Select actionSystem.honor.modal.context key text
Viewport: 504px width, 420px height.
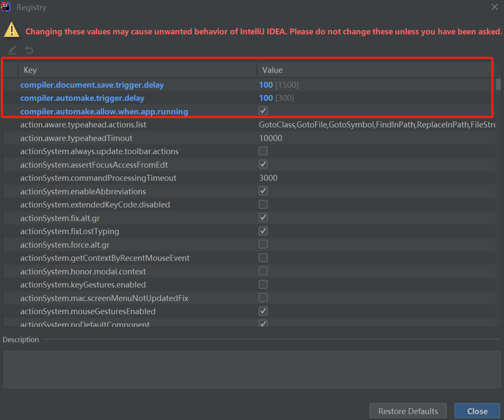click(83, 272)
